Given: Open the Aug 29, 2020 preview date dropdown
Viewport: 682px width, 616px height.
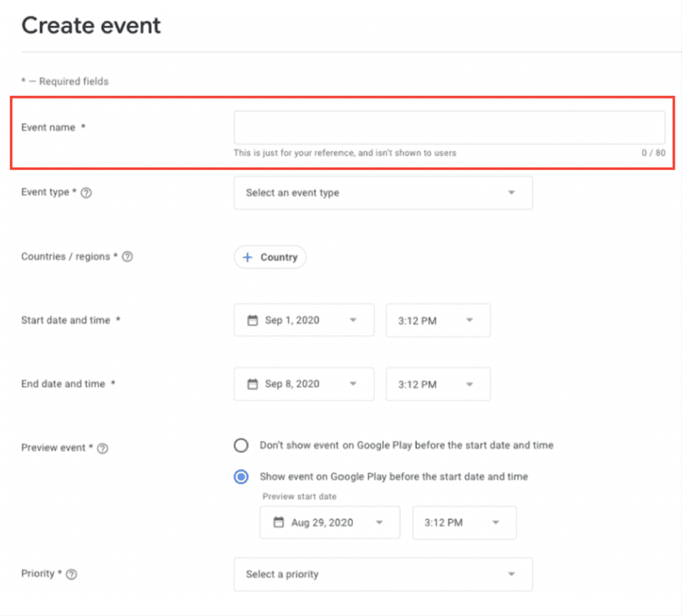Looking at the screenshot, I should click(x=380, y=522).
